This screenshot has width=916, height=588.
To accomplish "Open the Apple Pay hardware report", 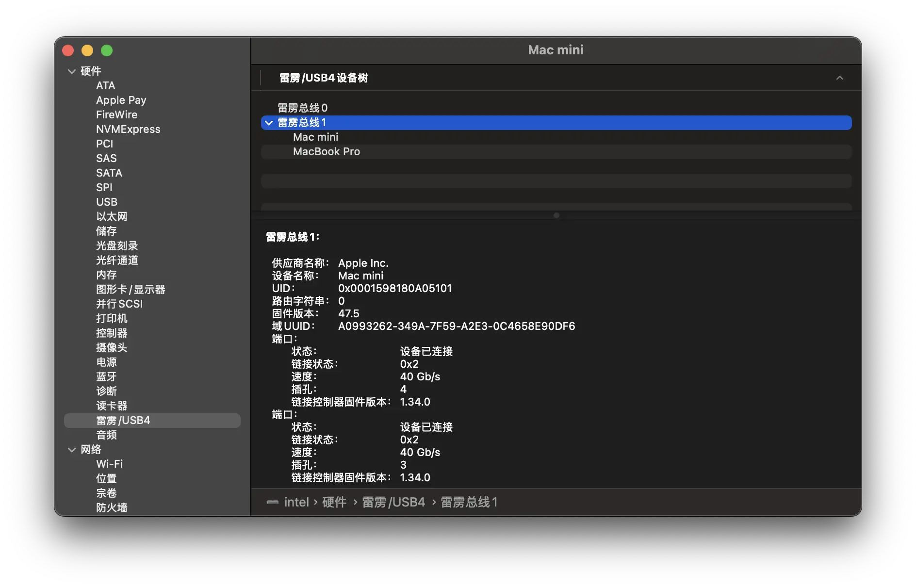I will click(x=121, y=100).
